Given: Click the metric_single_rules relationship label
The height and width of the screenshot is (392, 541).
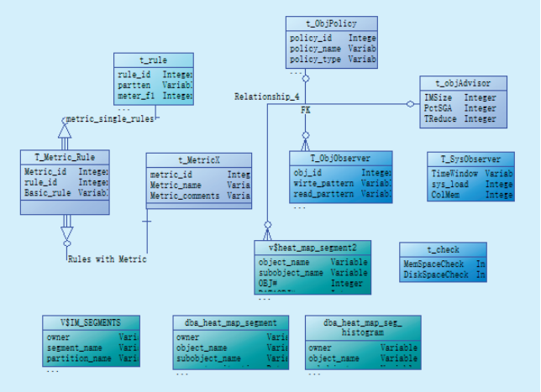Looking at the screenshot, I should tap(110, 119).
